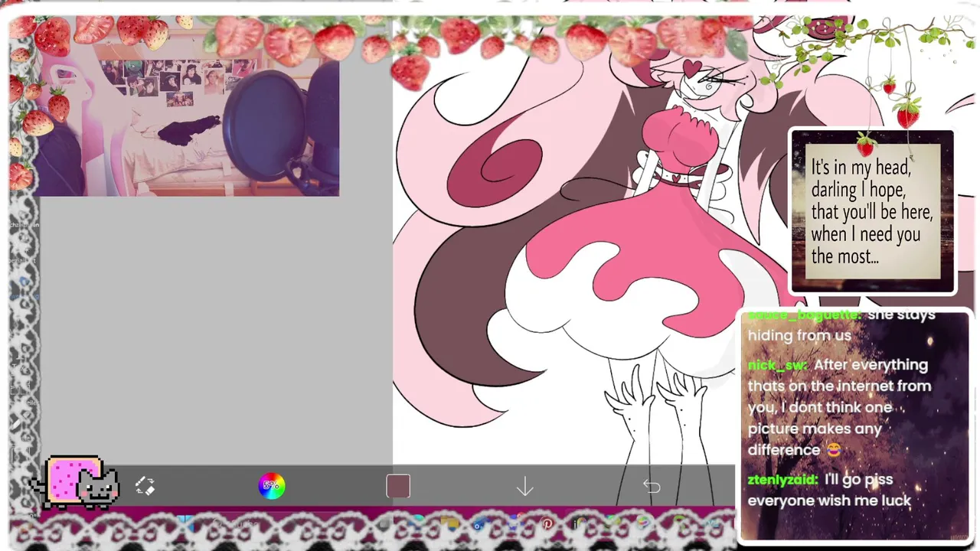Select the current mauve color swatch
Viewport: 980px width, 551px height.
point(398,487)
